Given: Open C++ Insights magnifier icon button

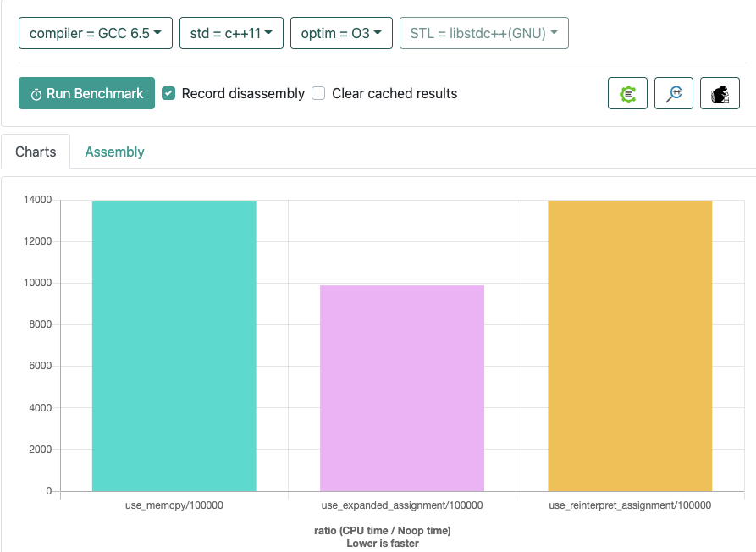Looking at the screenshot, I should (x=674, y=93).
